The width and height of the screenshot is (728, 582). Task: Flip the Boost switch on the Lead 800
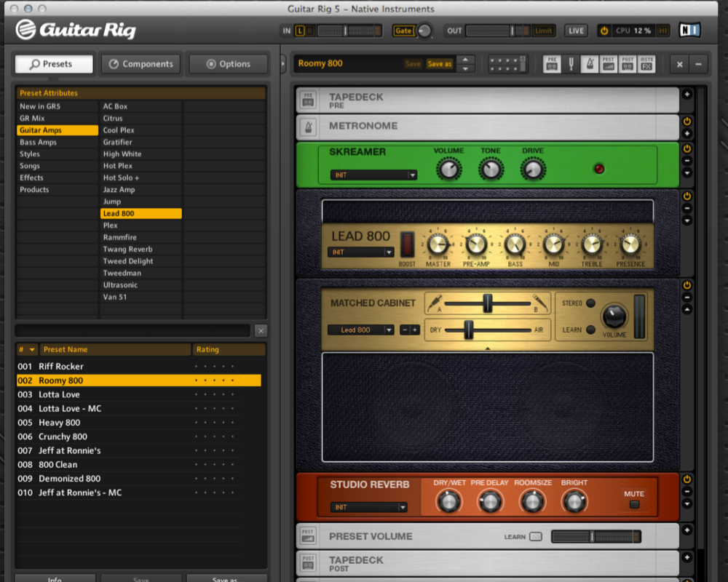[x=407, y=244]
